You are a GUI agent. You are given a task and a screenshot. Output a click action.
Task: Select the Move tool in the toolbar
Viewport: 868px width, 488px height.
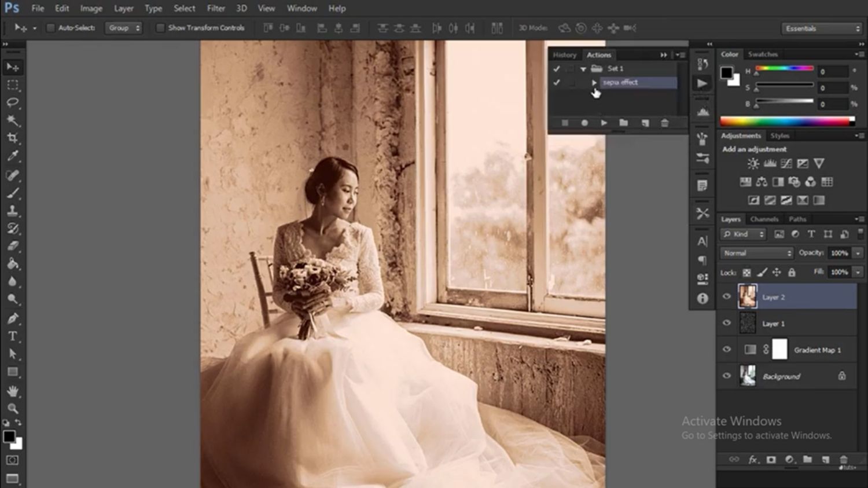(13, 67)
